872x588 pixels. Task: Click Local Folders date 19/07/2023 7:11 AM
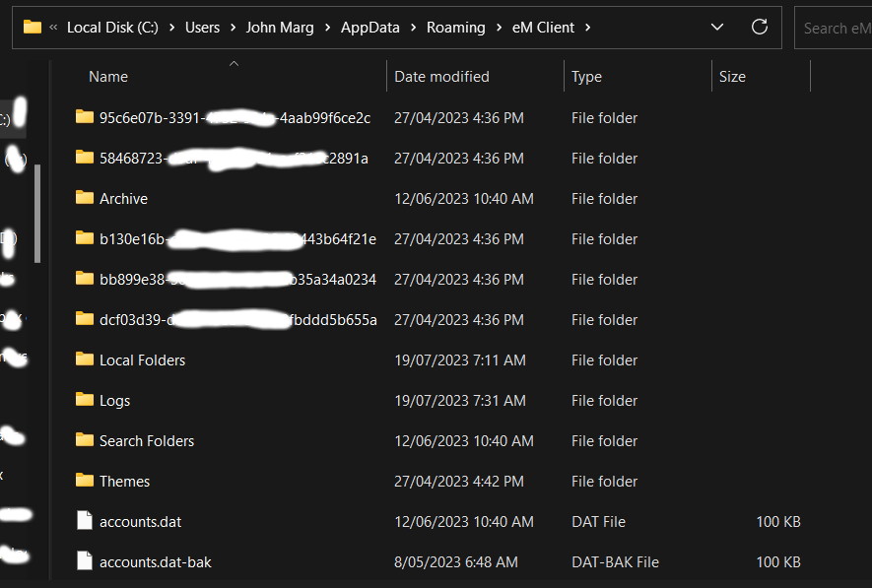[460, 360]
